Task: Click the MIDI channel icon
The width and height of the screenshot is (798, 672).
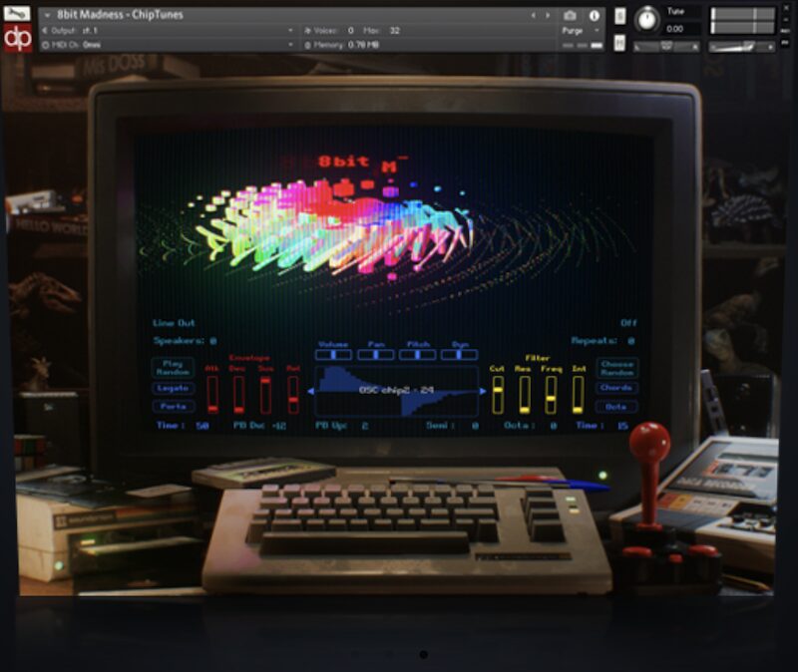Action: pos(45,45)
